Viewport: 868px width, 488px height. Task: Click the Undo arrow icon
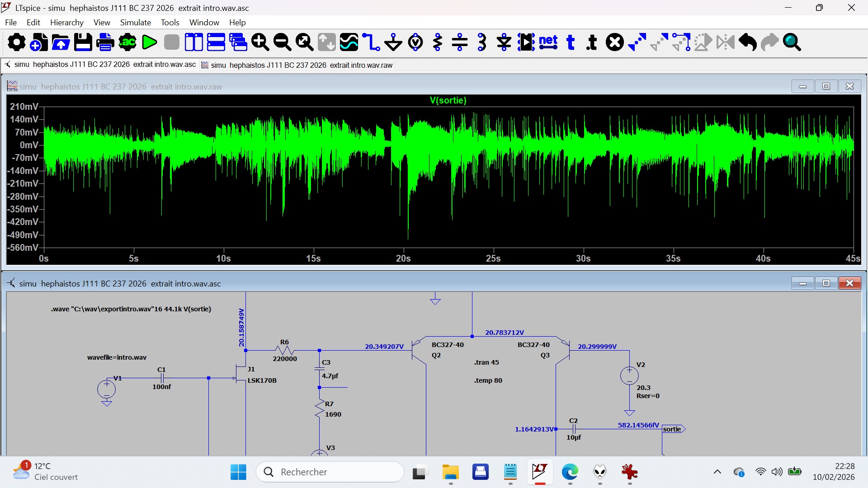(748, 42)
